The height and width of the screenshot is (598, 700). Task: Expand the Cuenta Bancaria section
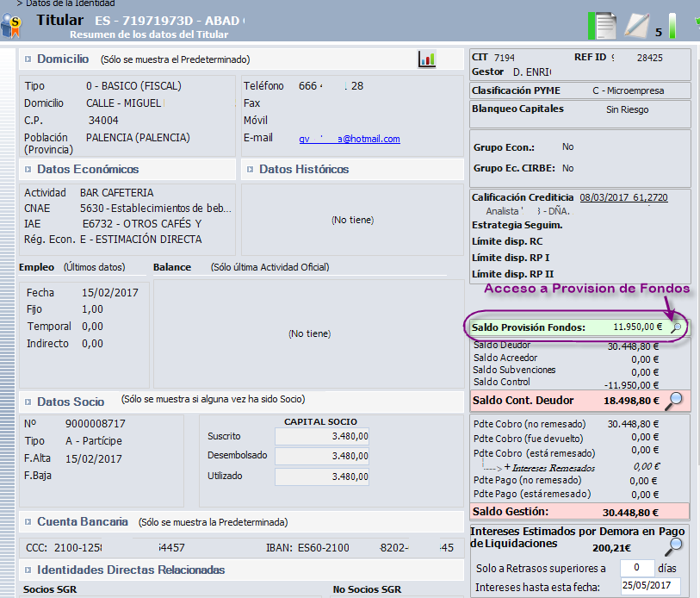[28, 521]
